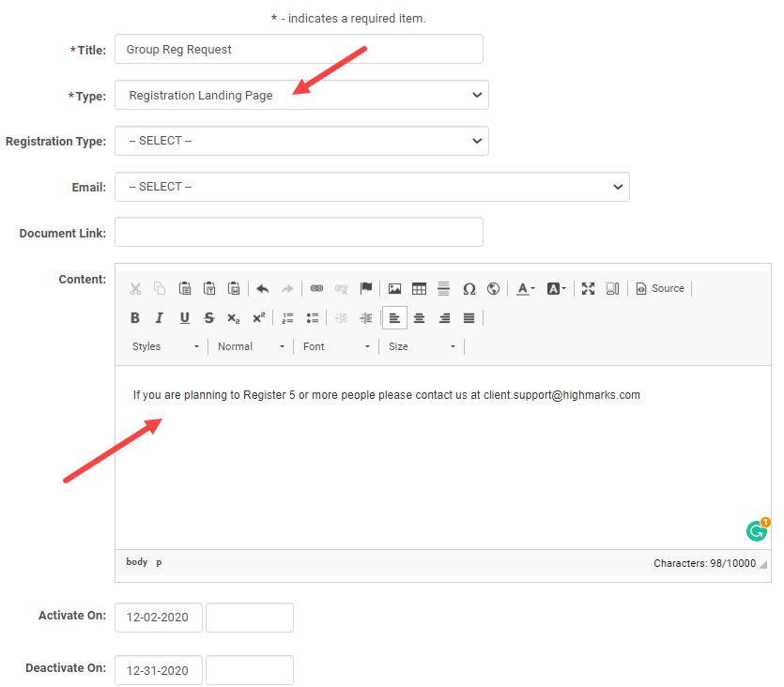Toggle italic text formatting
This screenshot has width=784, height=687.
coord(160,318)
